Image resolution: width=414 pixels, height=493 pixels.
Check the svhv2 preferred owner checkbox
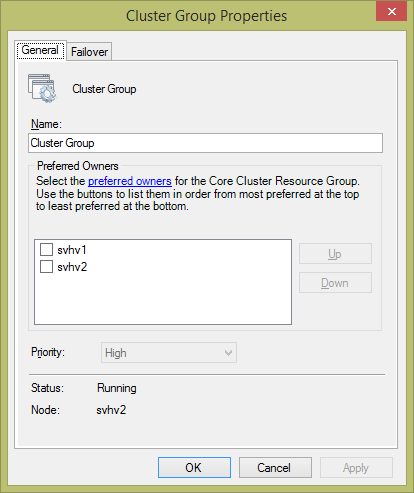tap(46, 267)
